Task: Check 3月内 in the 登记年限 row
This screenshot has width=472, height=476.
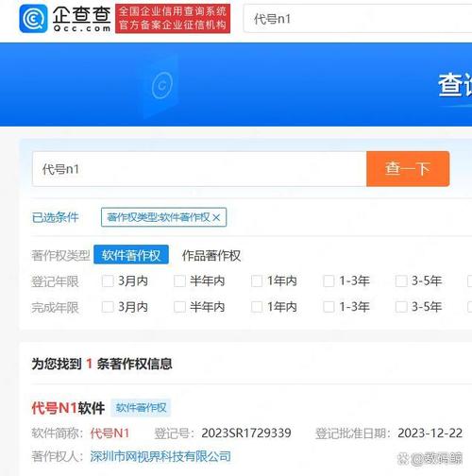Action: [x=108, y=280]
